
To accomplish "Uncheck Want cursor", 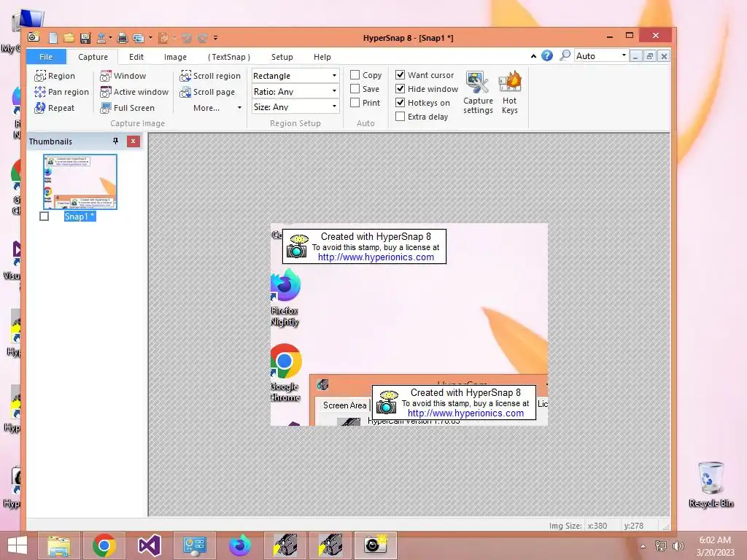I will tap(400, 75).
